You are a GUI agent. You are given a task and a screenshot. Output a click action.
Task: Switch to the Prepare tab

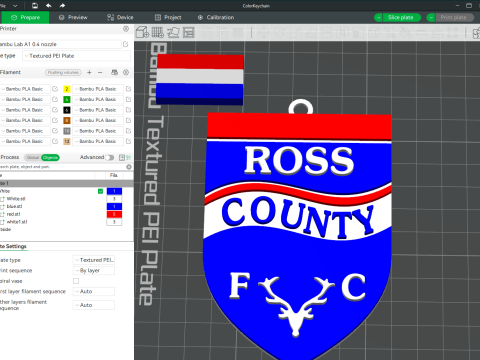point(25,17)
